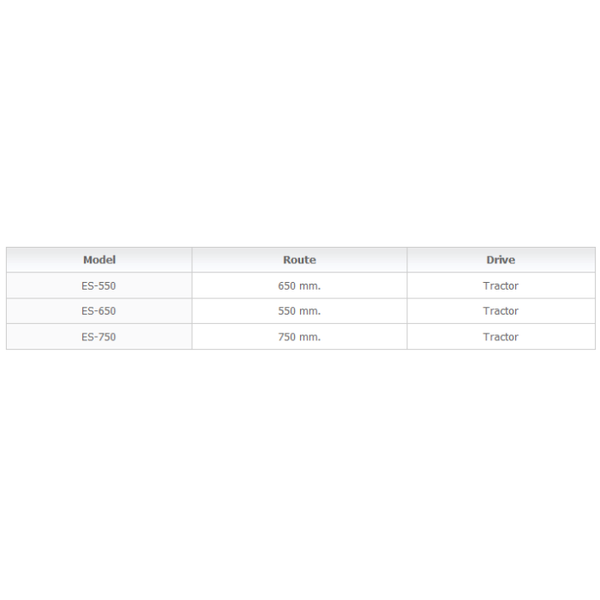Select the ES-750 model cell
600x600 pixels.
coord(99,336)
